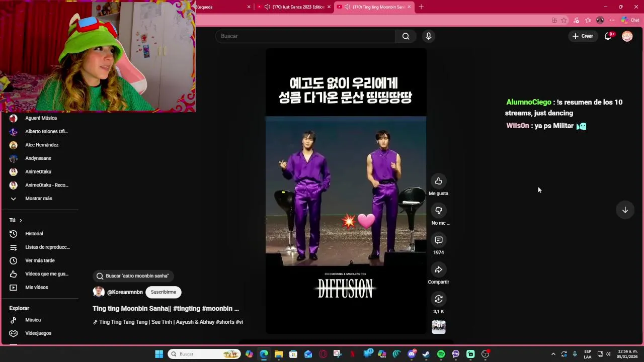644x362 pixels.
Task: Open the Shorts title Ting ting Moonbin Sanha
Action: coord(166,308)
